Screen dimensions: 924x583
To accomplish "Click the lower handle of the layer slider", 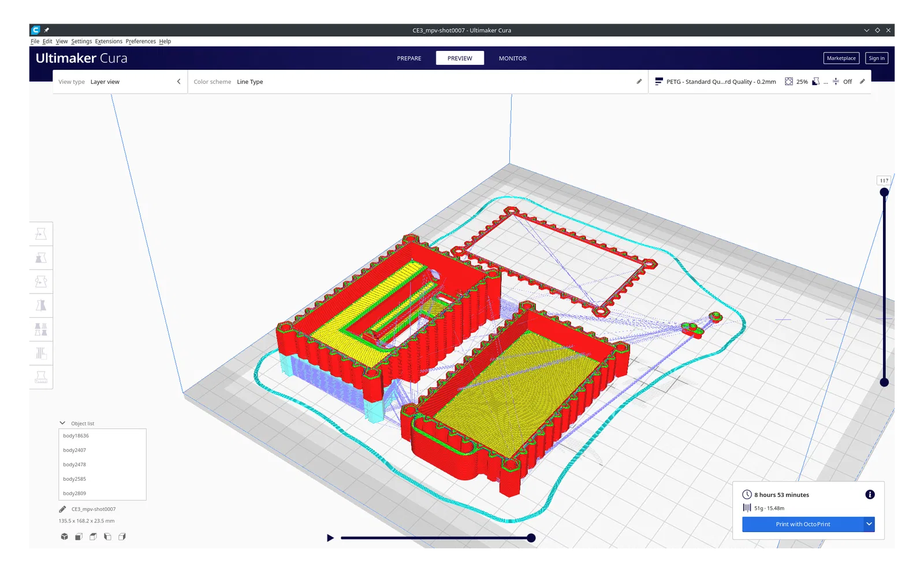I will (884, 383).
